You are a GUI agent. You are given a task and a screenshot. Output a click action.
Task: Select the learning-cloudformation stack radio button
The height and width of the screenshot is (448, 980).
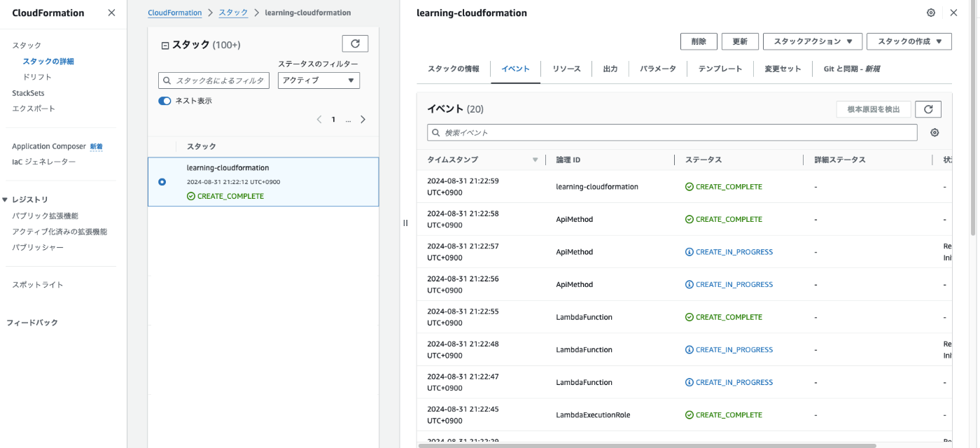point(162,182)
